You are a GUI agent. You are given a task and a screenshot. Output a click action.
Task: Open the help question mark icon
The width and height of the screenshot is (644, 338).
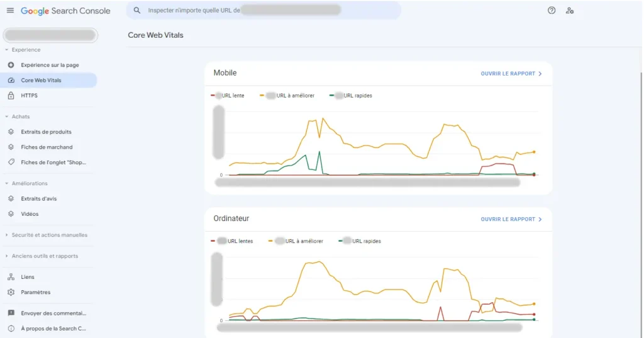pos(552,10)
